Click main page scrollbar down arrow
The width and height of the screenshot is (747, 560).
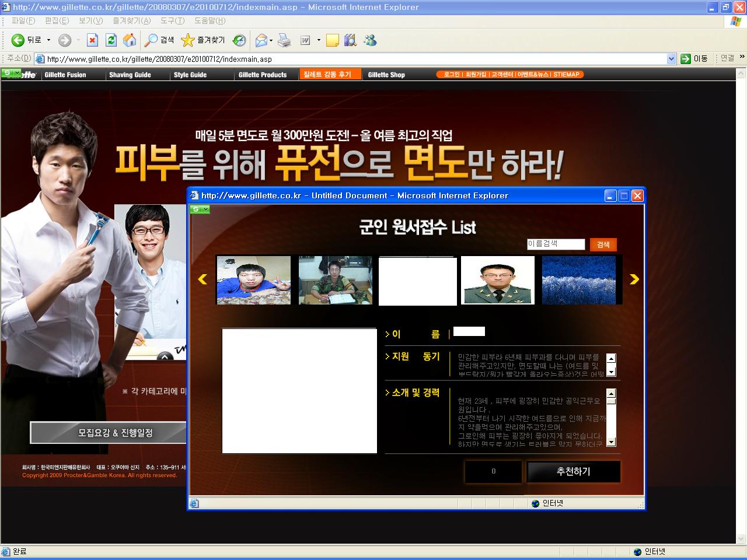coord(741,539)
